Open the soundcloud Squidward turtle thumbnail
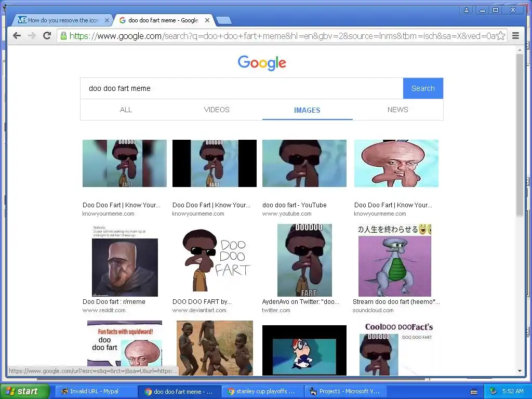 [395, 260]
